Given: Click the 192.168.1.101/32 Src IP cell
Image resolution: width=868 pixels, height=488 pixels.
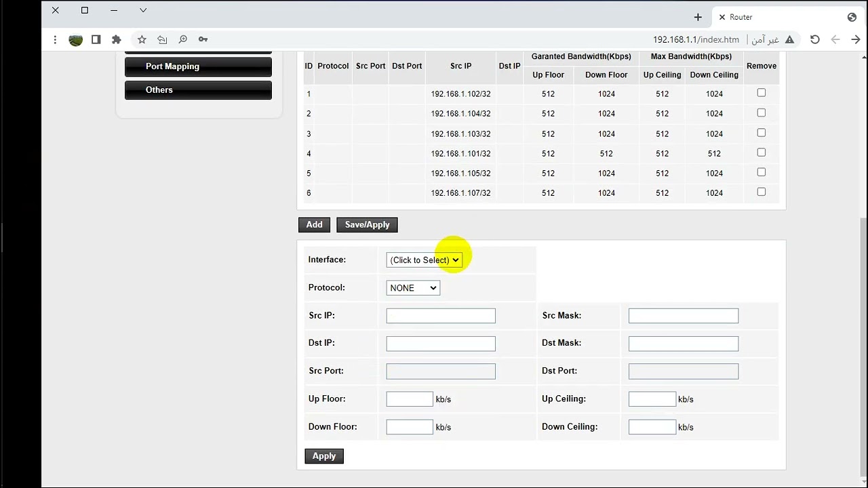Looking at the screenshot, I should [460, 154].
